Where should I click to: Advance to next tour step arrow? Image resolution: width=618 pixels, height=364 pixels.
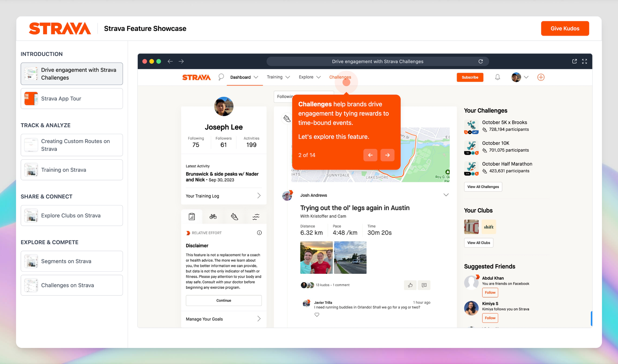point(387,155)
